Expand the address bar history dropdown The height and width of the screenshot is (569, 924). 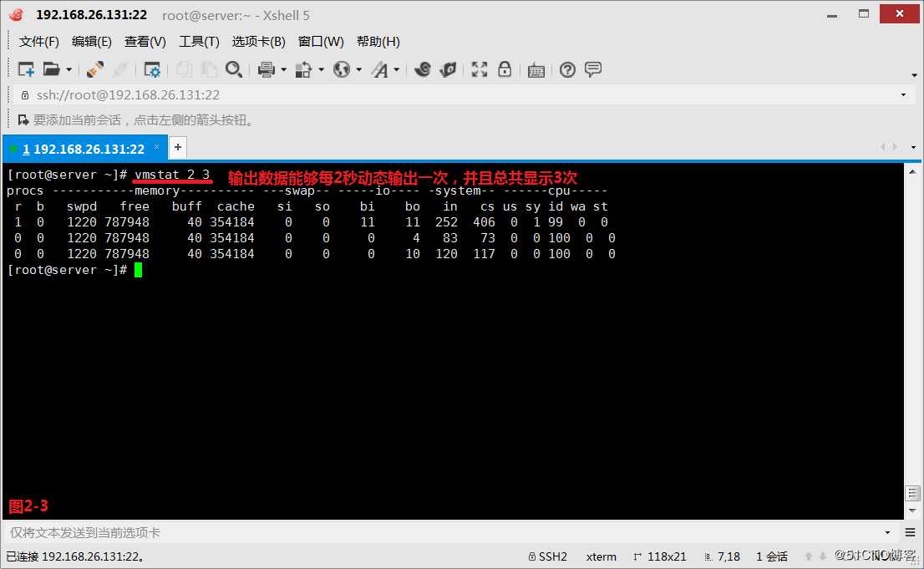click(x=903, y=95)
